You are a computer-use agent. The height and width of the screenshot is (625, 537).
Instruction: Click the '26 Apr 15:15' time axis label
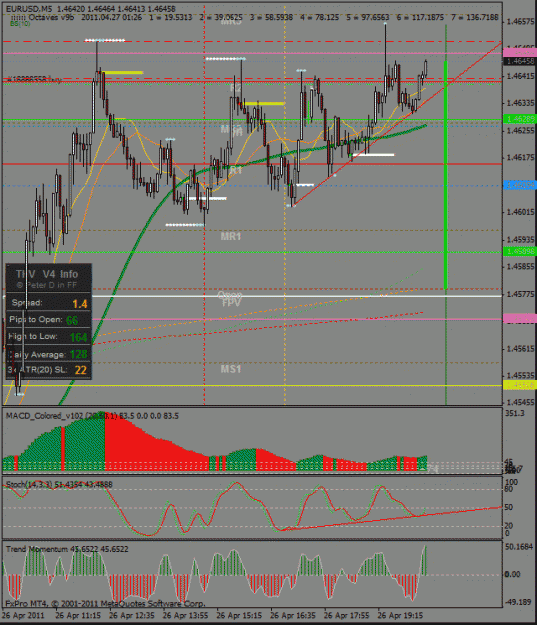tap(239, 615)
